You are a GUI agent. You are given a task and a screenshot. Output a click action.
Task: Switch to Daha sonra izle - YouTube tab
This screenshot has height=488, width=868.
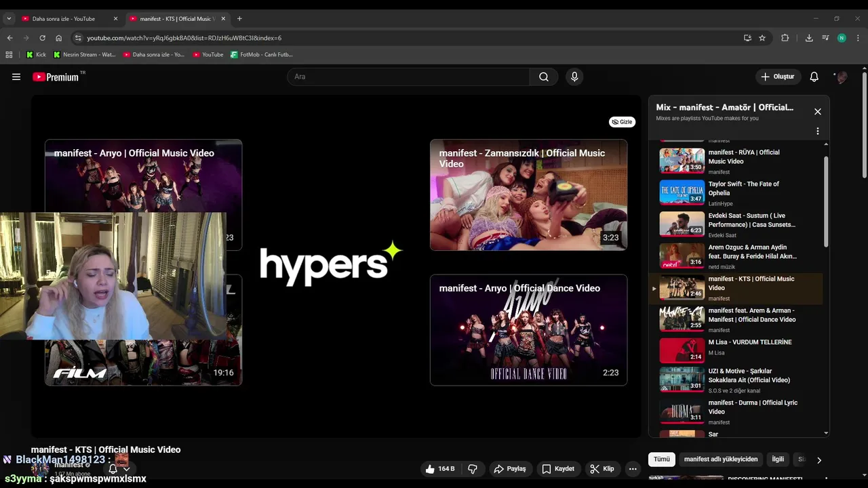click(x=71, y=18)
